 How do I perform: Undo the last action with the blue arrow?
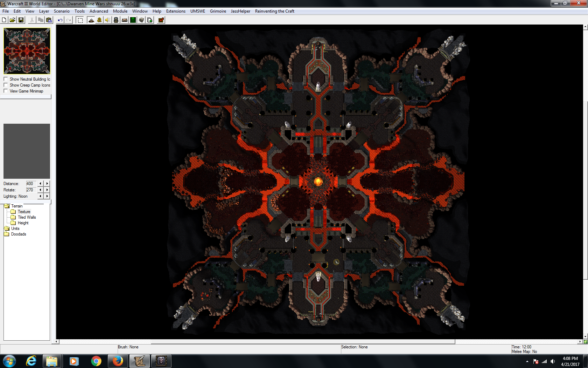click(x=60, y=20)
